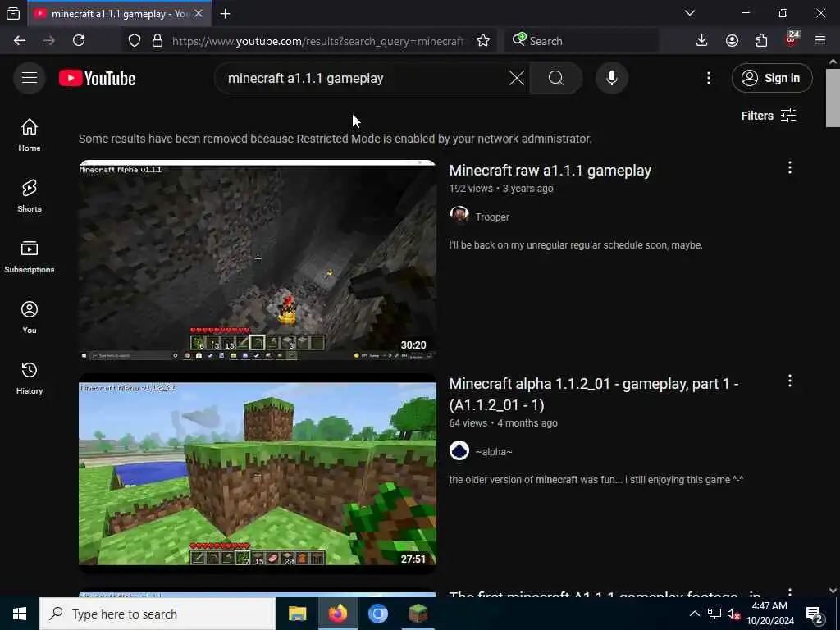The width and height of the screenshot is (840, 630).
Task: Show hidden system tray icons
Action: pos(694,614)
